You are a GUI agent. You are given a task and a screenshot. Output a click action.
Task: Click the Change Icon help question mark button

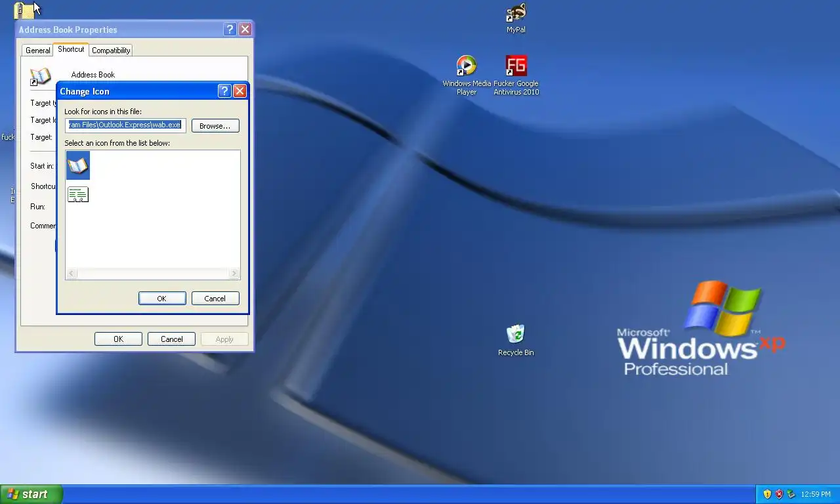click(x=224, y=91)
